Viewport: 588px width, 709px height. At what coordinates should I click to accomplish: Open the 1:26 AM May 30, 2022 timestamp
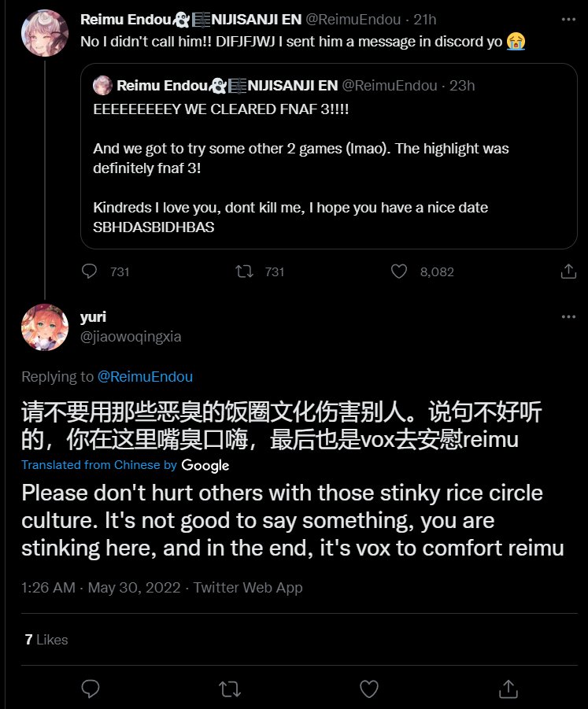point(101,587)
